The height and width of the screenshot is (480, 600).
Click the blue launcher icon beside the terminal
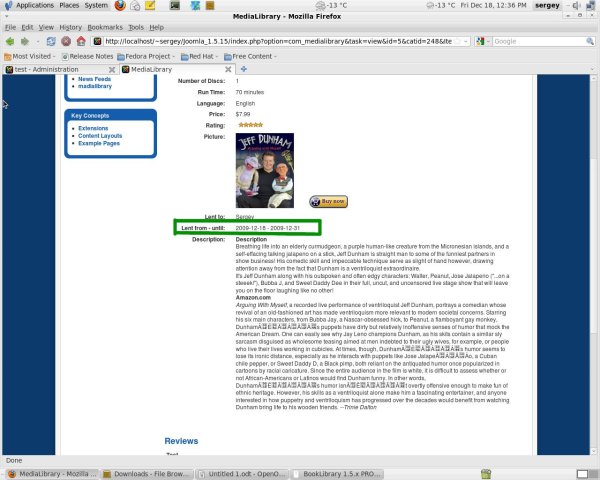pyautogui.click(x=195, y=5)
